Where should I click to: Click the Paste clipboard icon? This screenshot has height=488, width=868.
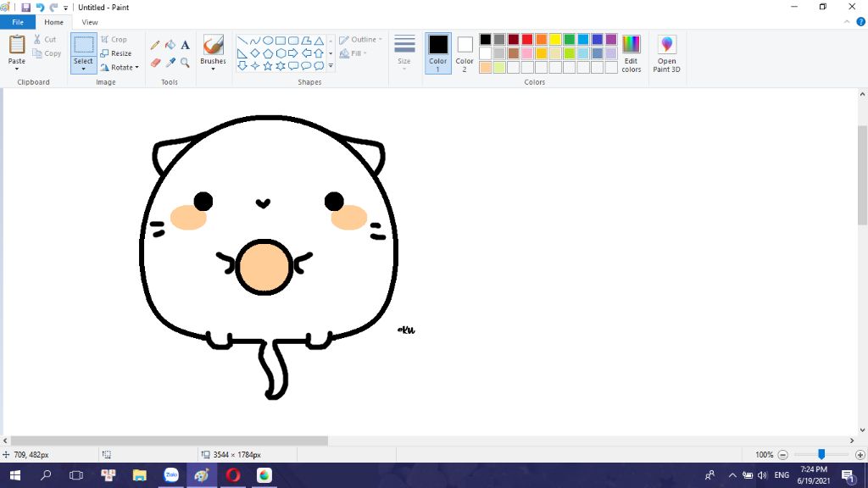pos(17,45)
